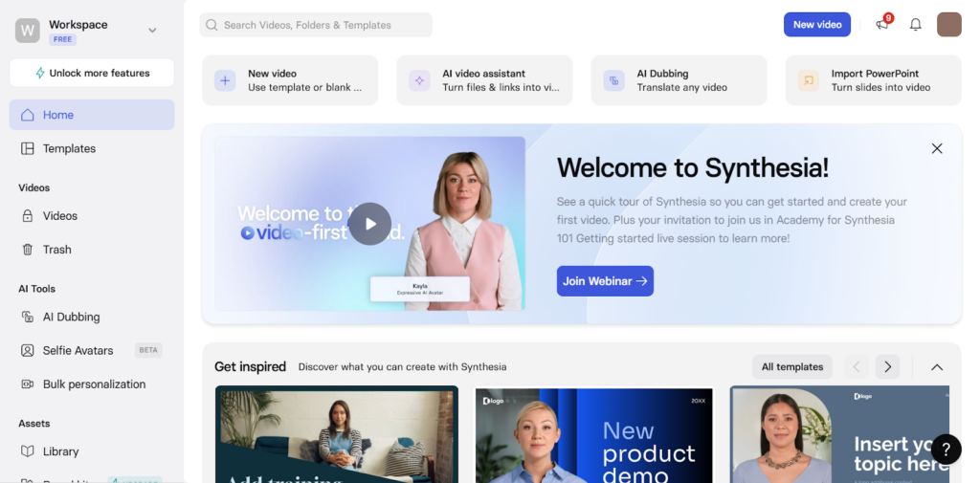This screenshot has width=980, height=483.
Task: Click the Templates layout icon
Action: click(28, 148)
